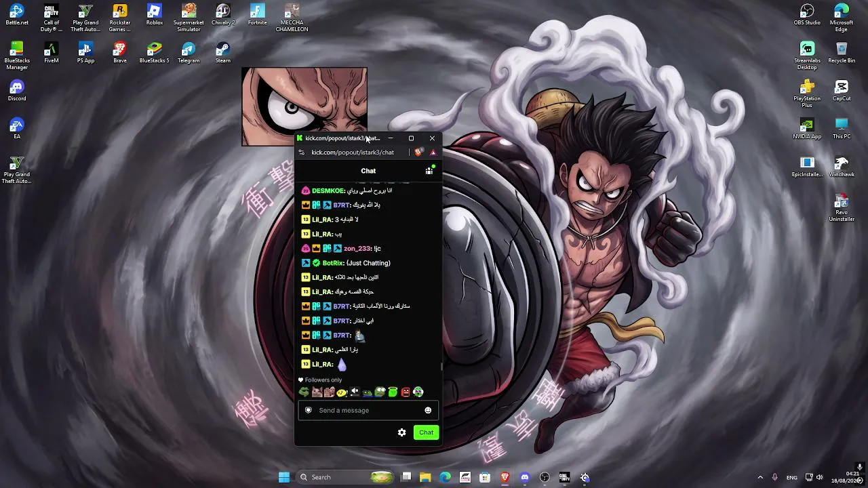
Task: Click the taskbar Search box
Action: click(x=346, y=477)
